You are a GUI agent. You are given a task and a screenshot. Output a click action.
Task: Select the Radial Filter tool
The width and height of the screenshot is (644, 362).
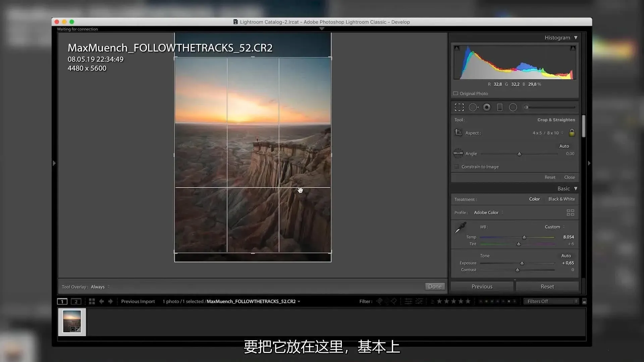[513, 107]
